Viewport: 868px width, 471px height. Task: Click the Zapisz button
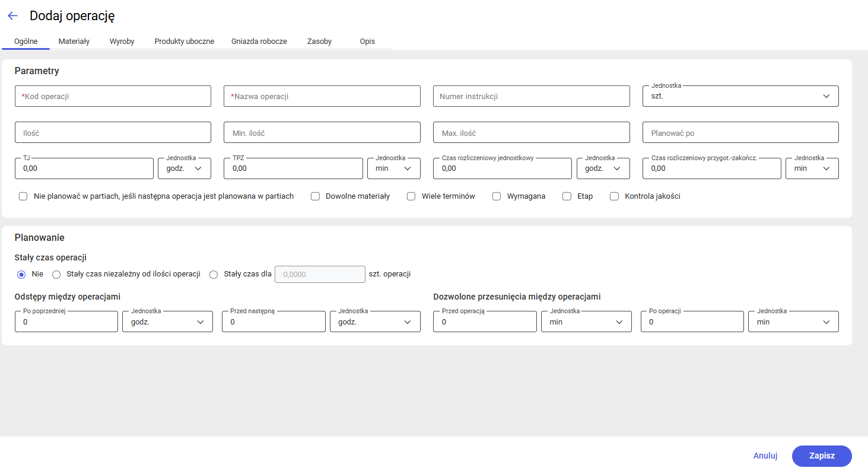pyautogui.click(x=822, y=456)
